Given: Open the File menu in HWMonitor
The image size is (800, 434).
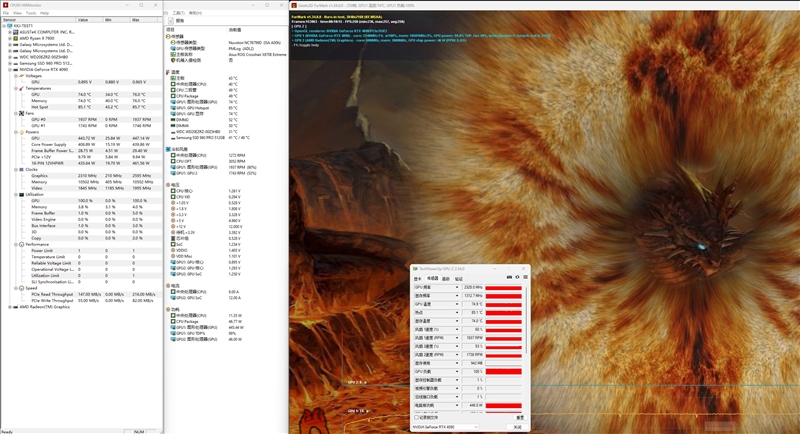Looking at the screenshot, I should (6, 13).
